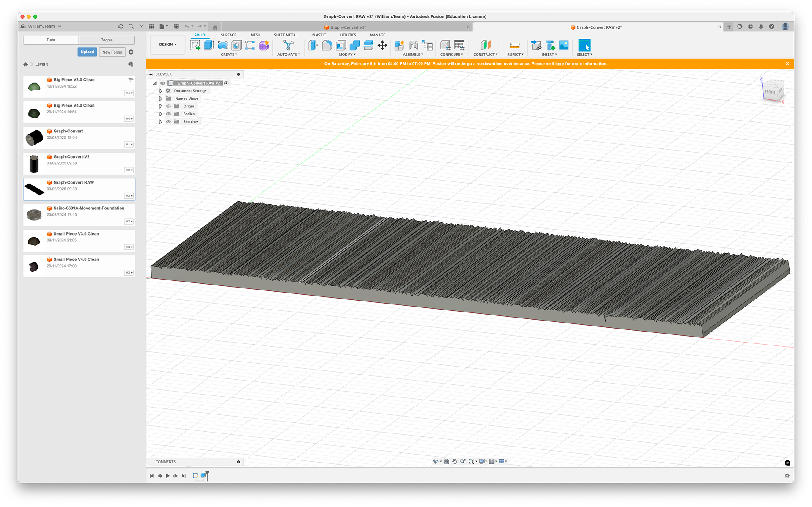
Task: Switch to the MESH tab
Action: pos(255,35)
